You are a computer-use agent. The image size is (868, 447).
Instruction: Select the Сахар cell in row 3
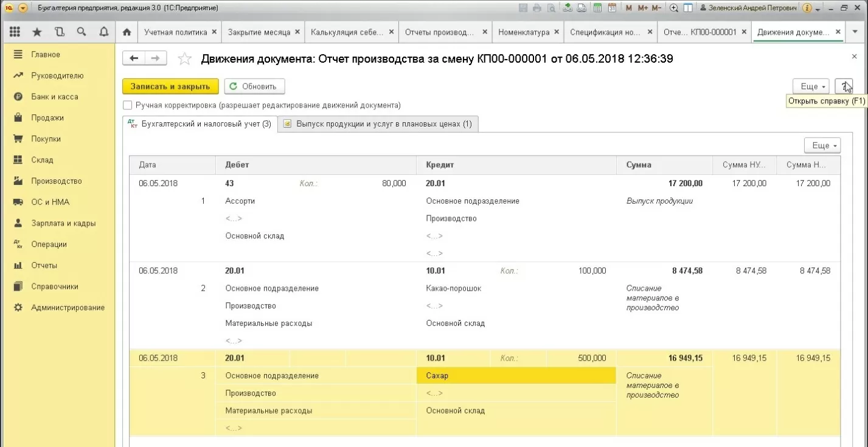pos(516,376)
